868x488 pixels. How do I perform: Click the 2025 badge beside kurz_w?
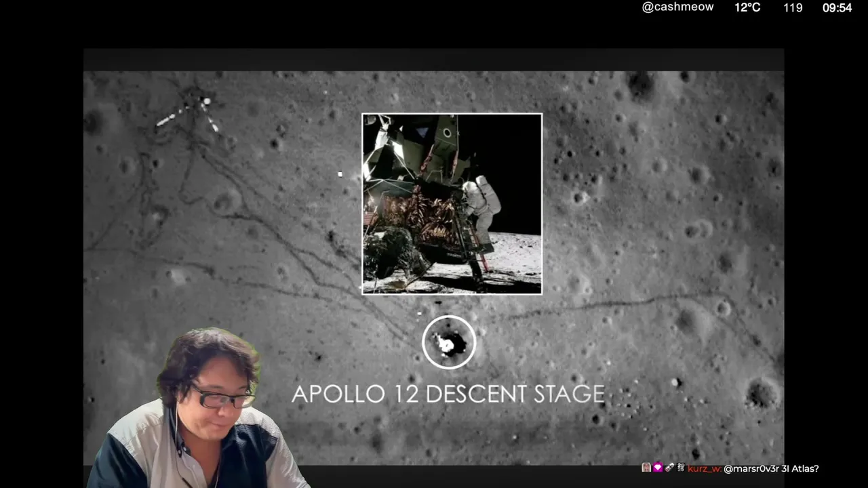[681, 468]
